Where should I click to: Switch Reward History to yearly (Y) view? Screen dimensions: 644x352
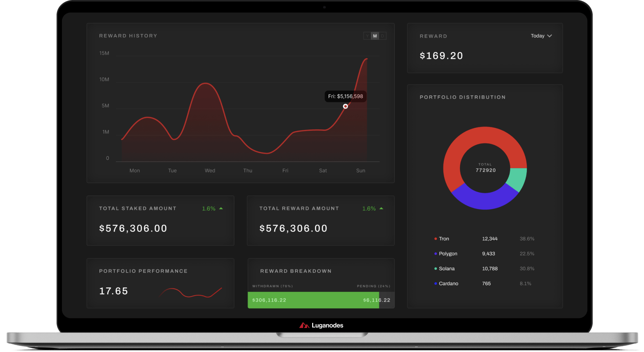367,36
